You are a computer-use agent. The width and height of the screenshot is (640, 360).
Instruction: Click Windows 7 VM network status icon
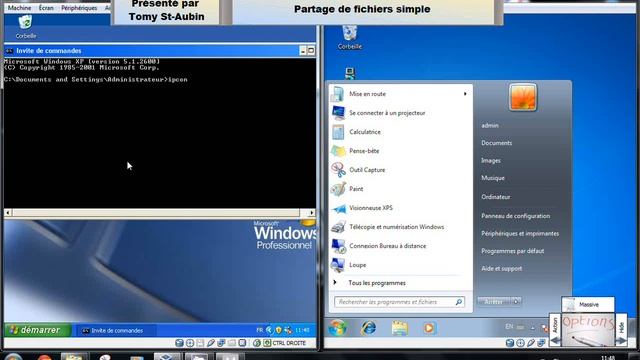[542, 343]
